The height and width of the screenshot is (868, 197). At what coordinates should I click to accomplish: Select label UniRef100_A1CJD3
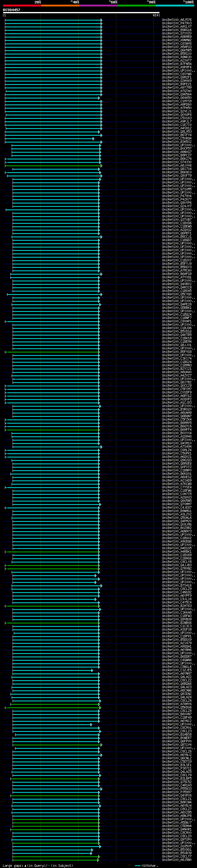[x=177, y=403]
